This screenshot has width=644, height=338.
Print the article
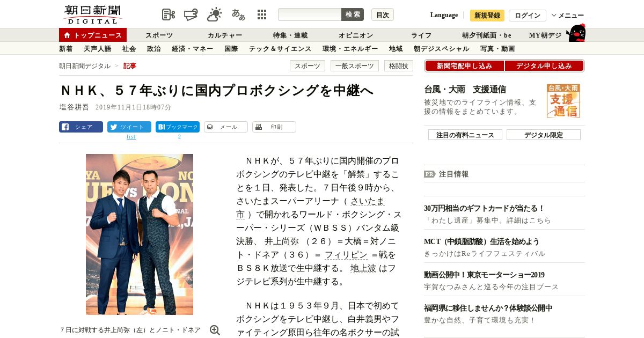tap(274, 127)
